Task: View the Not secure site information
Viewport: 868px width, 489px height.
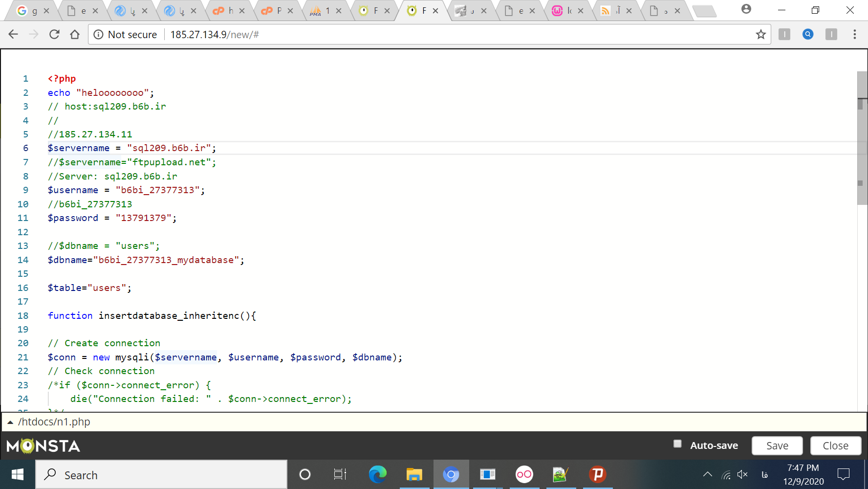Action: click(x=125, y=35)
